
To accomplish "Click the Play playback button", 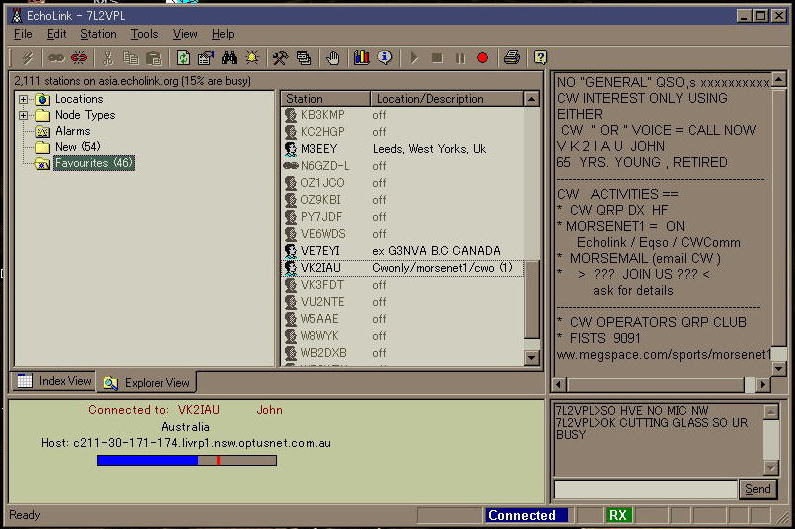I will (414, 58).
